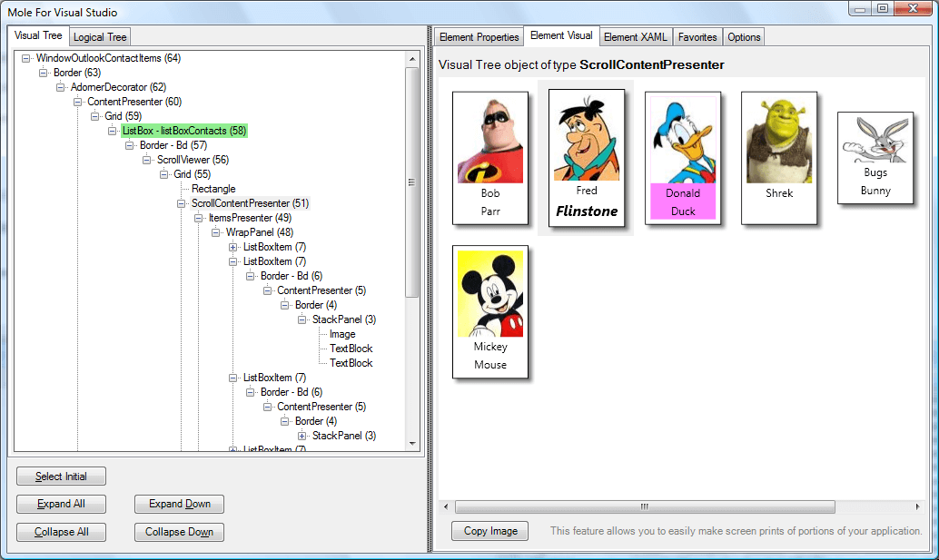
Task: Select the Image tree item
Action: pos(342,334)
